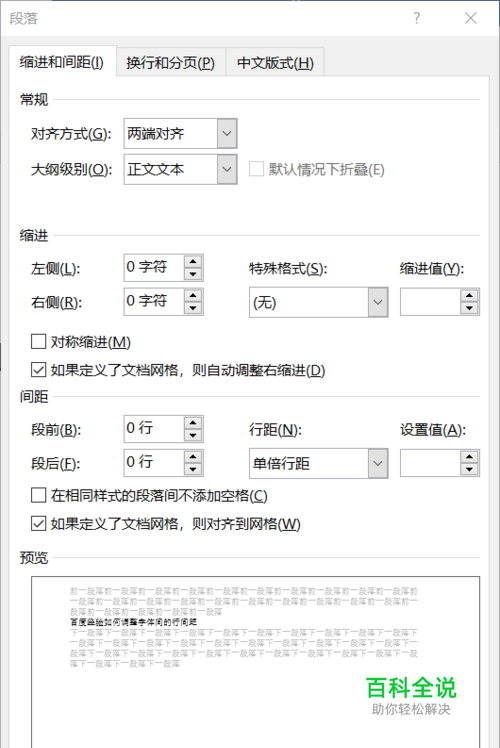The width and height of the screenshot is (500, 748).
Task: Open the 对齐方式 dropdown arrow
Action: pos(227,133)
